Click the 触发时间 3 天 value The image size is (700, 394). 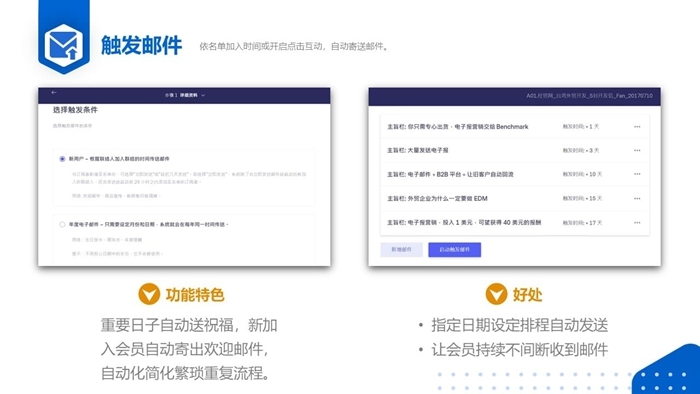[580, 150]
